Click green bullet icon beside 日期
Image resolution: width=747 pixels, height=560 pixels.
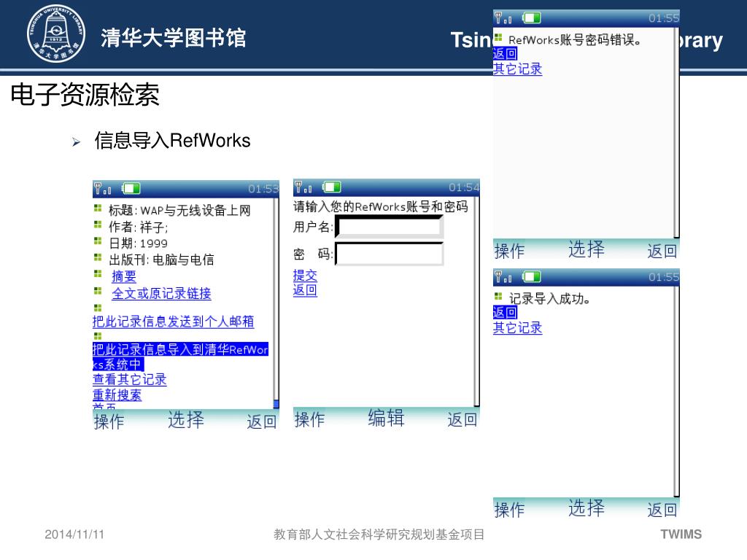point(98,241)
